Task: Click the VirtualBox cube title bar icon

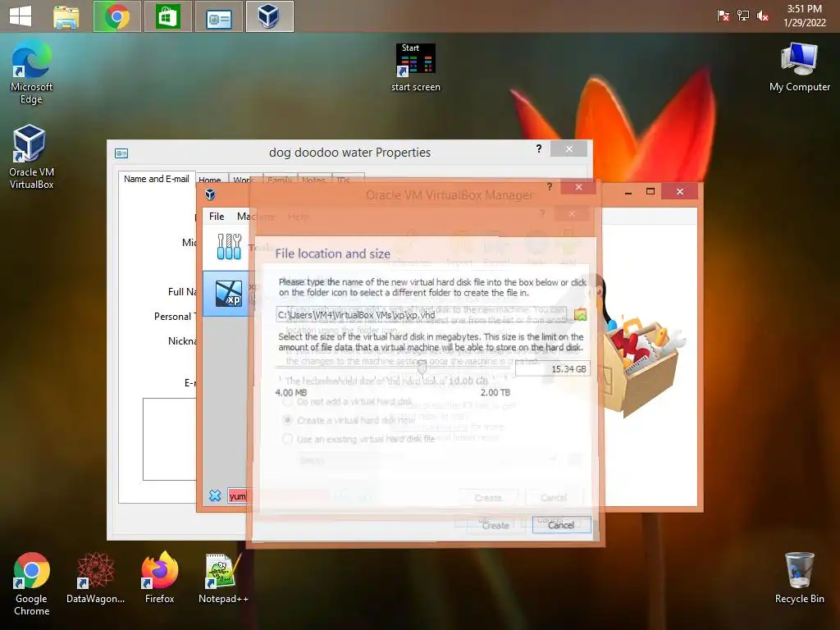Action: [x=210, y=194]
